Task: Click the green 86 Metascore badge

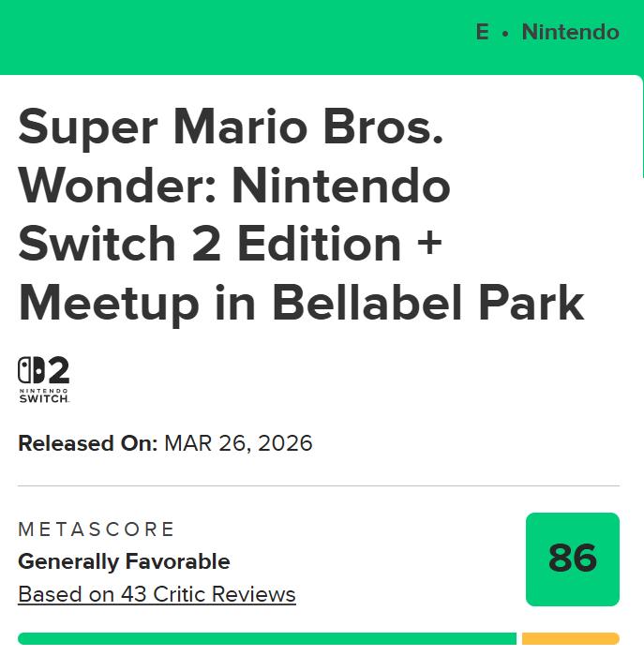Action: [x=572, y=559]
